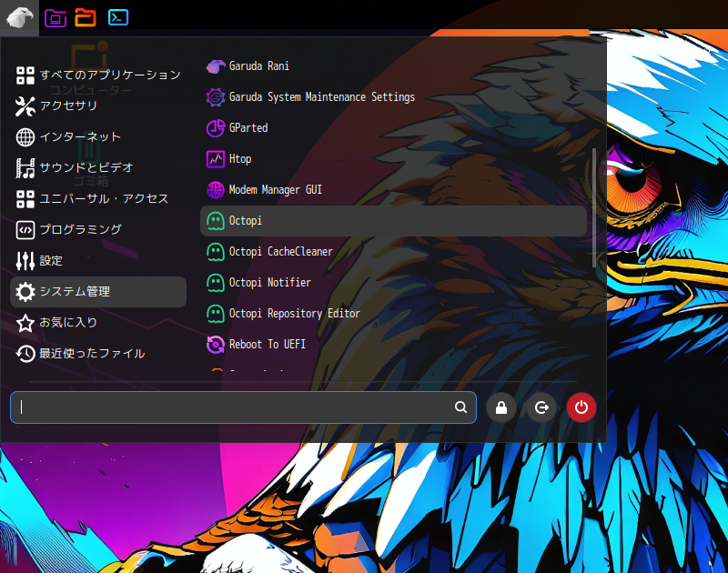Open the terminal from the taskbar
Image resolution: width=728 pixels, height=573 pixels.
click(117, 16)
